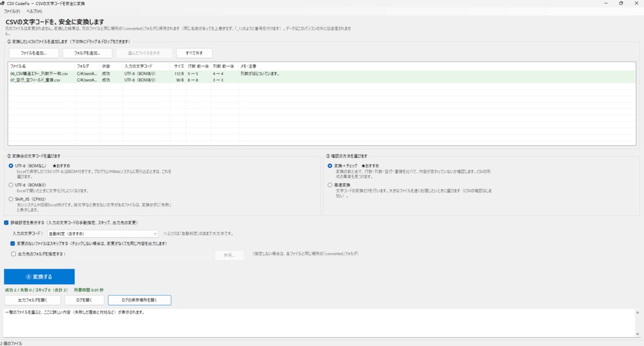Click the 入力の文字コード column header
This screenshot has width=644, height=346.
point(146,66)
